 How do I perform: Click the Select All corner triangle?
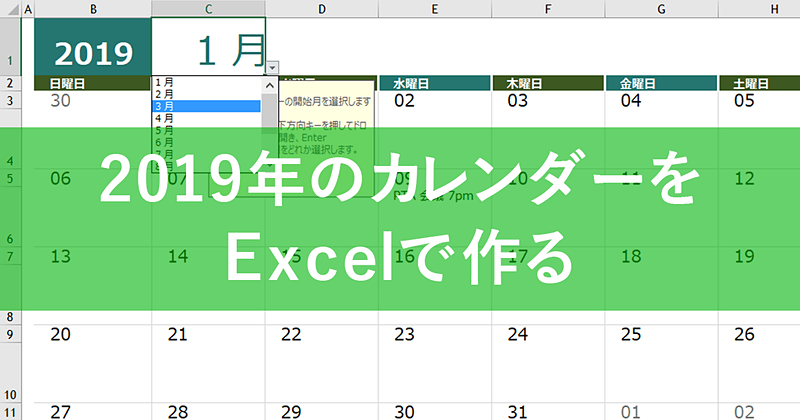click(x=11, y=8)
